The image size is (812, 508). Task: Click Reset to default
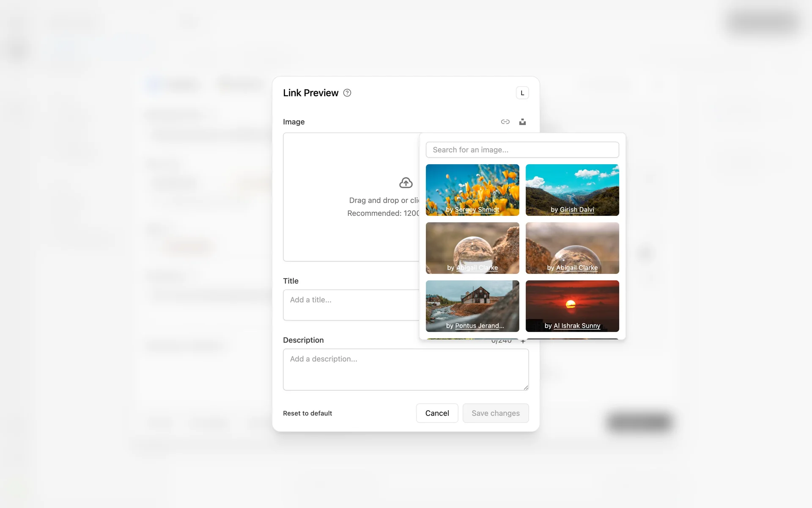point(307,413)
